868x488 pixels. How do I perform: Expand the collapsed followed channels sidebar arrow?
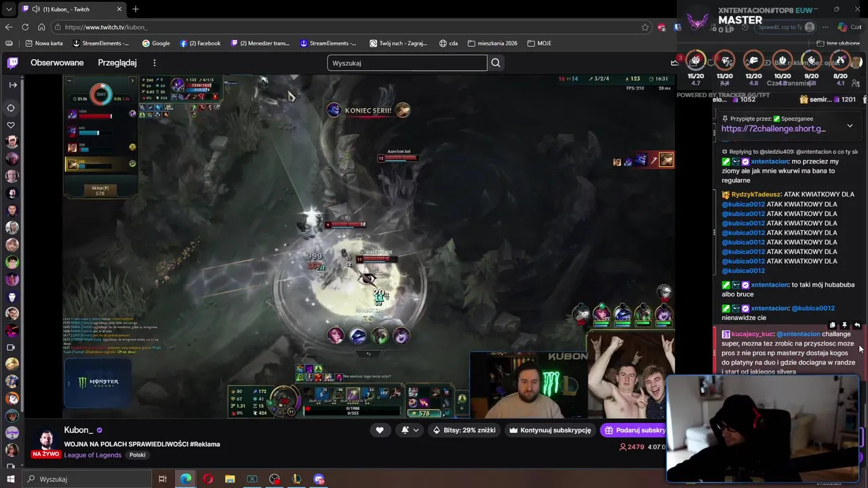tap(12, 85)
